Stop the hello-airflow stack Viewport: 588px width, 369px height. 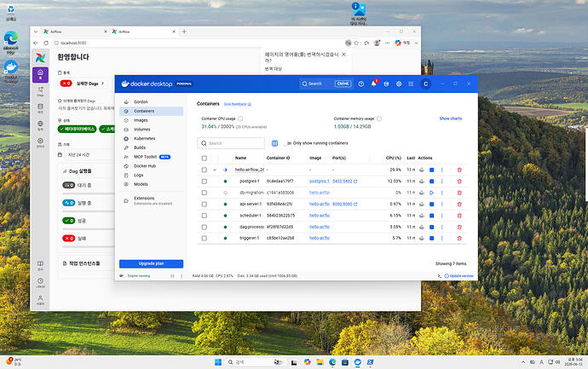tap(431, 170)
